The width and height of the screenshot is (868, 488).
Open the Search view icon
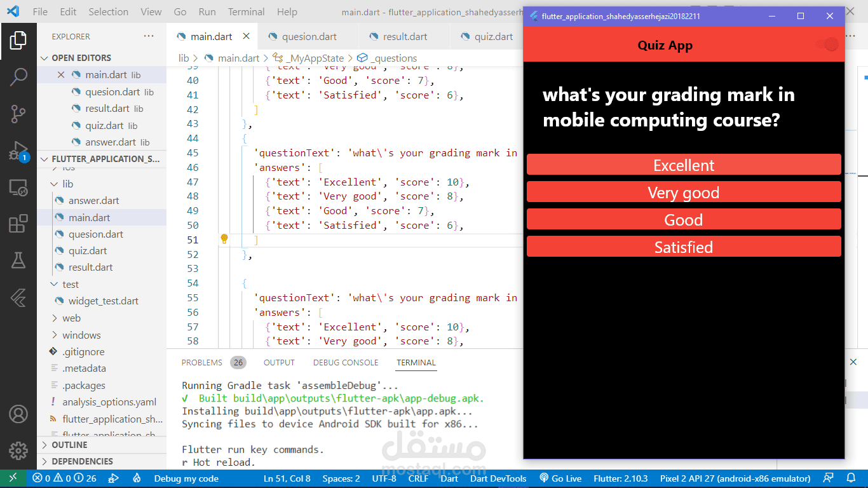18,78
